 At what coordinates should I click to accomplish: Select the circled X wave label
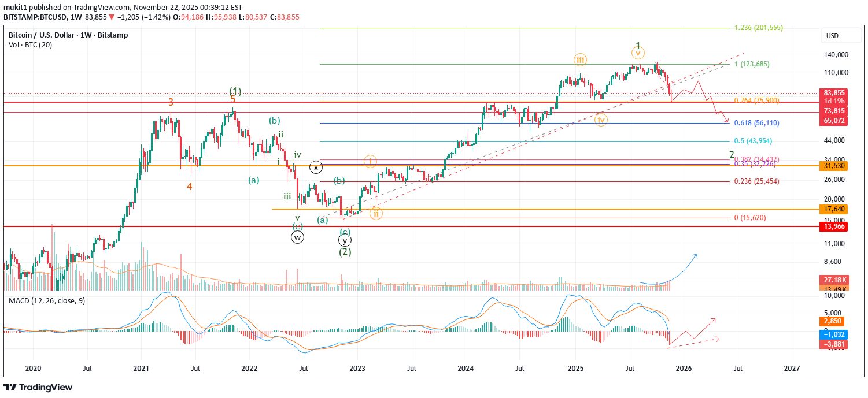(316, 168)
